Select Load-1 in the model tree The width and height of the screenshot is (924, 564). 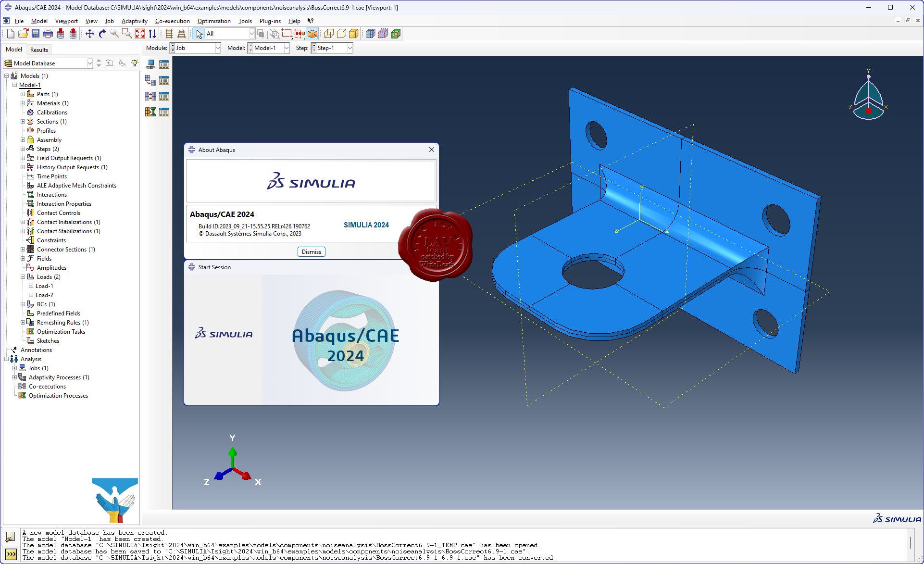pos(44,286)
